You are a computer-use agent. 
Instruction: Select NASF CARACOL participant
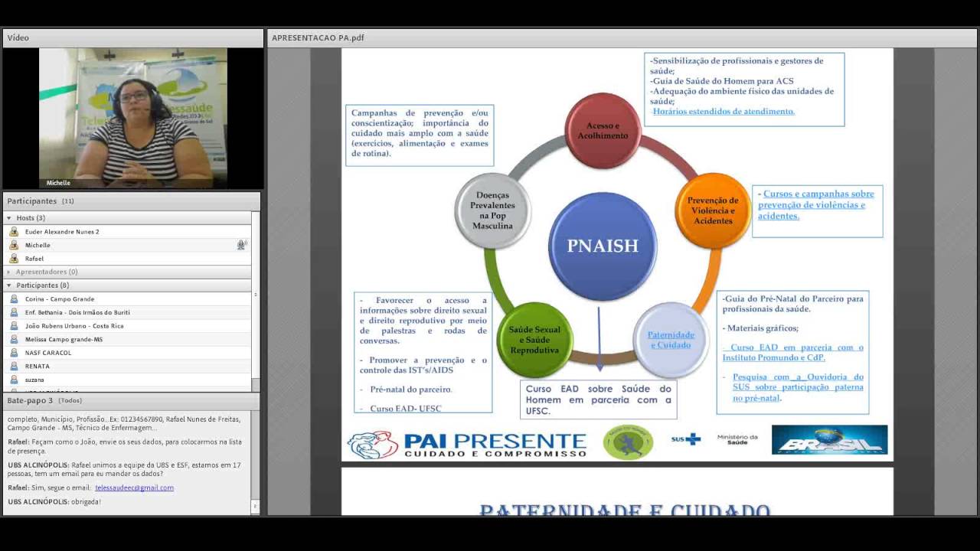coord(127,353)
